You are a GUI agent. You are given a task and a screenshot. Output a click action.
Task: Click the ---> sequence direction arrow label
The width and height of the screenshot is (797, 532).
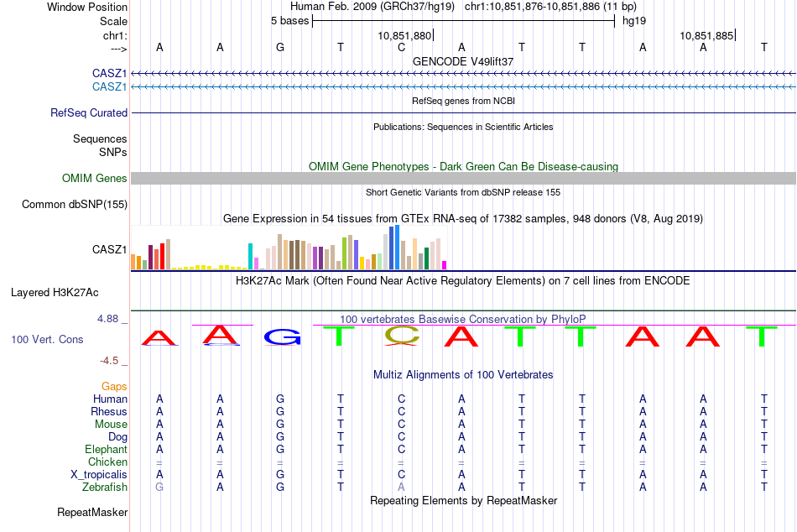pos(118,49)
